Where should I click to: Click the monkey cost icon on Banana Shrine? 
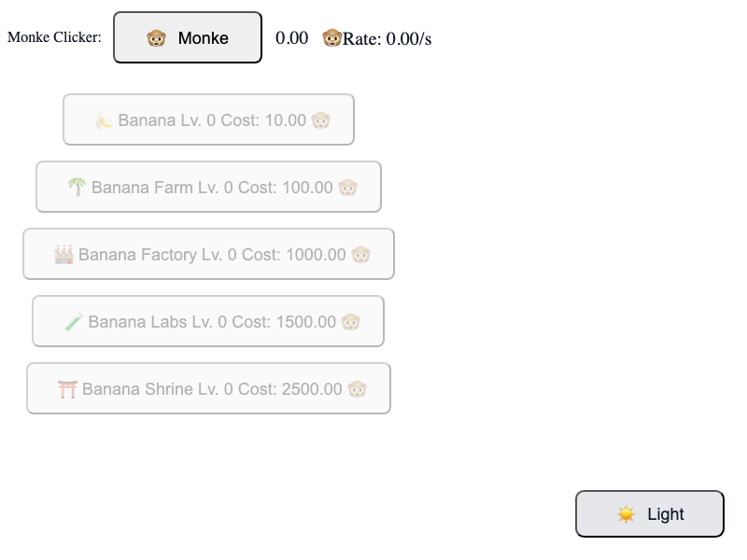click(x=357, y=389)
